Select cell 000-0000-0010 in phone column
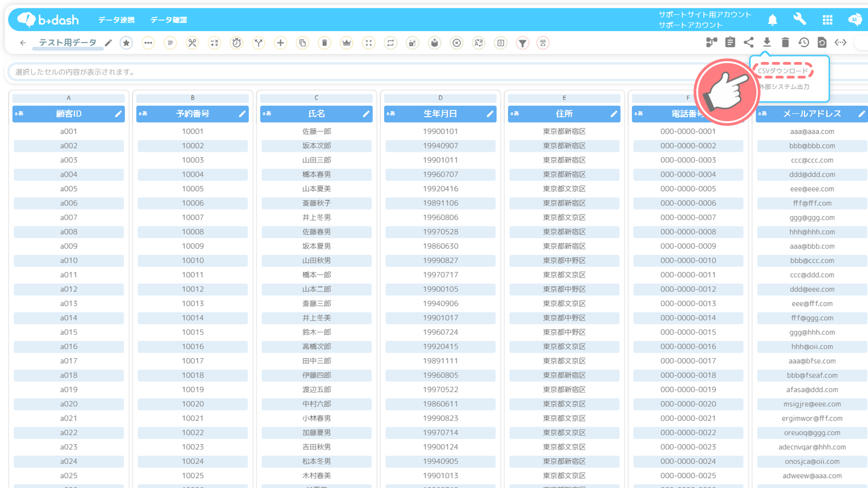 pyautogui.click(x=688, y=260)
